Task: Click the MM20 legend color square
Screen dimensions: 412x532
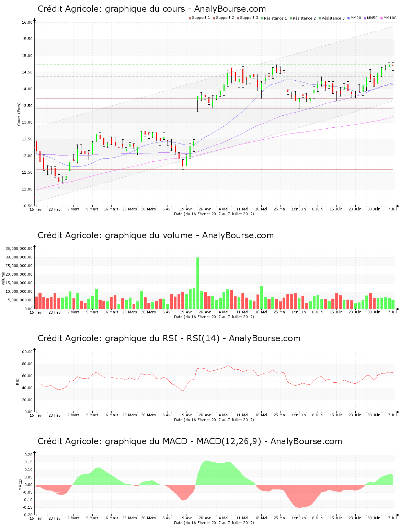Action: point(348,18)
